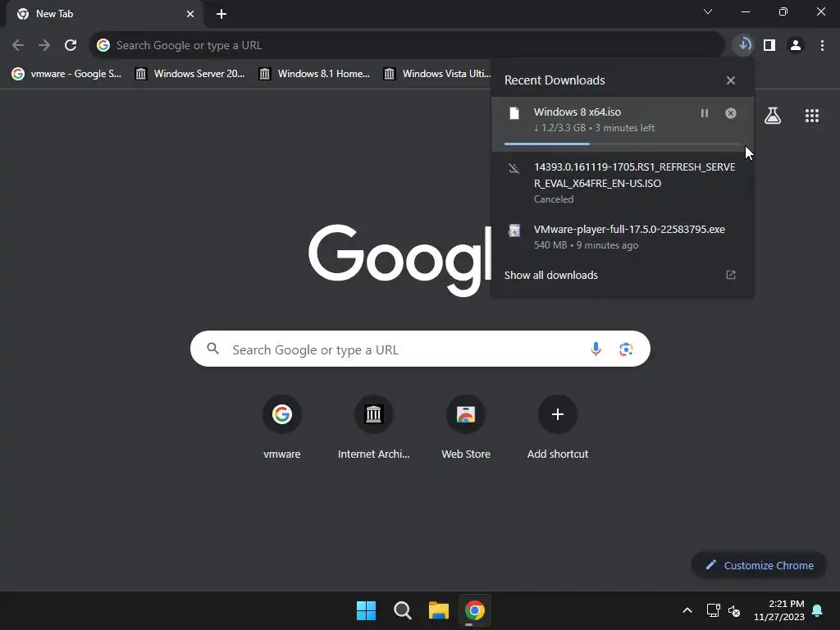
Task: Click Add shortcut tile
Action: (558, 428)
